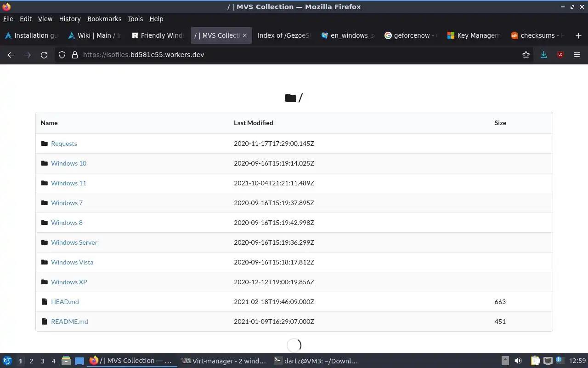This screenshot has height=368, width=588.
Task: Switch to the Key Management tab
Action: point(475,35)
